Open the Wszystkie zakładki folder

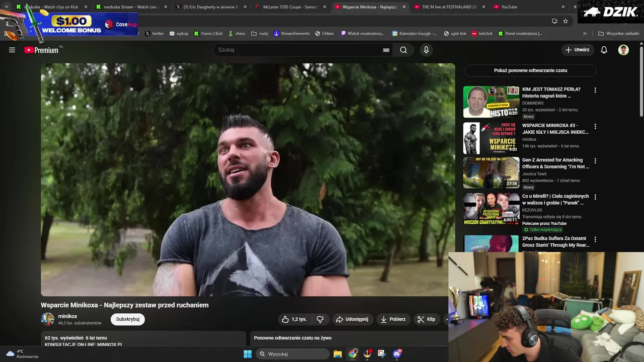click(618, 34)
